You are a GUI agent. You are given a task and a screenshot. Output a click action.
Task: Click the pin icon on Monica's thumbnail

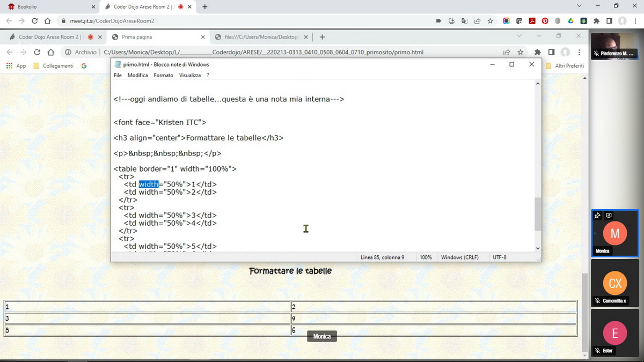coord(597,216)
